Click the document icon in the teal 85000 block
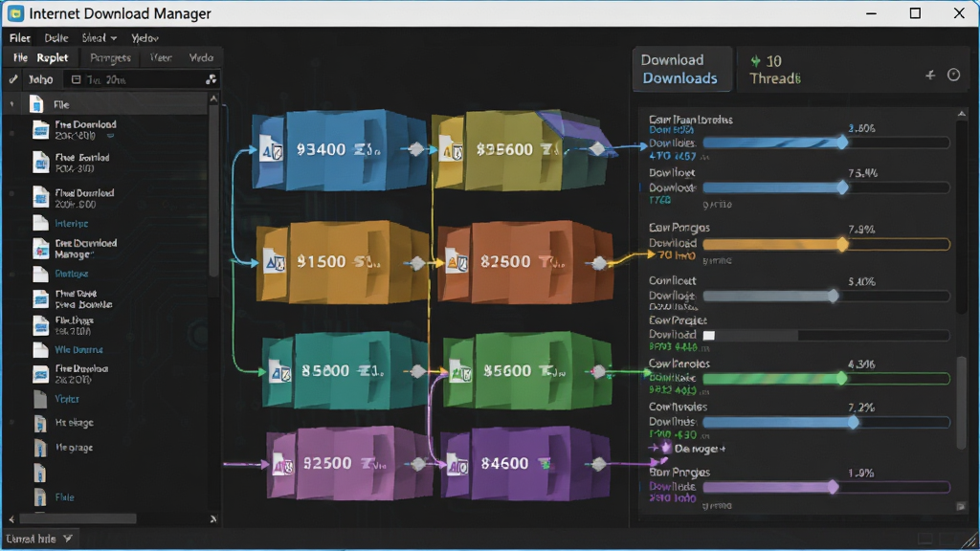 (279, 371)
